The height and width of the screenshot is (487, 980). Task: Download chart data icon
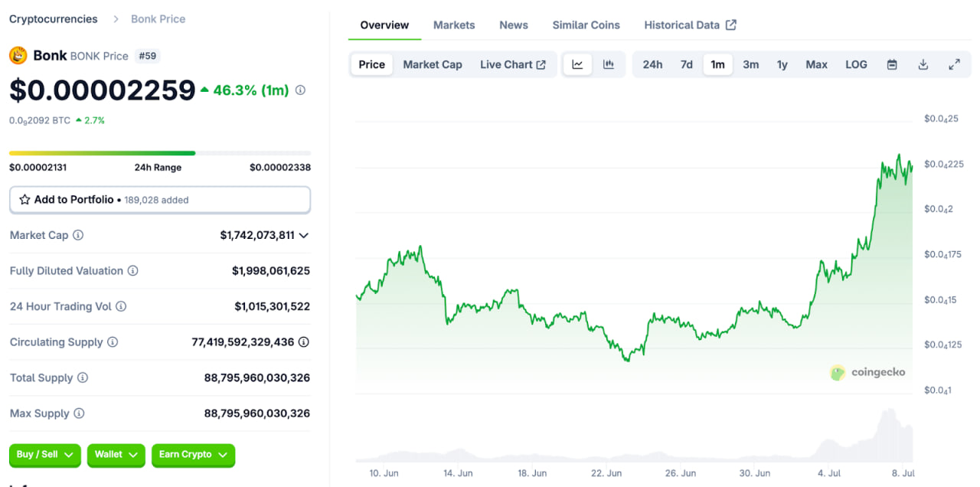point(923,65)
